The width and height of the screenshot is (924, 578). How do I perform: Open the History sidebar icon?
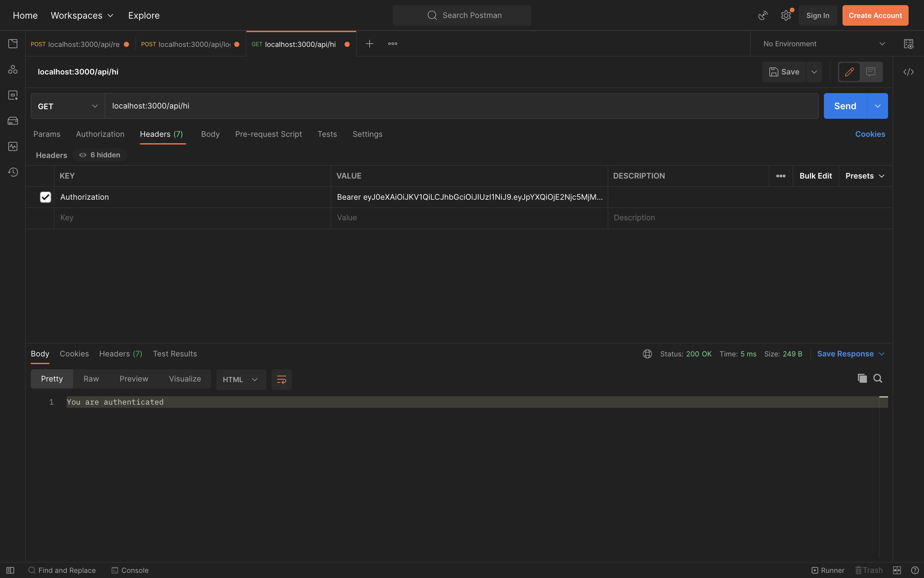coord(13,172)
